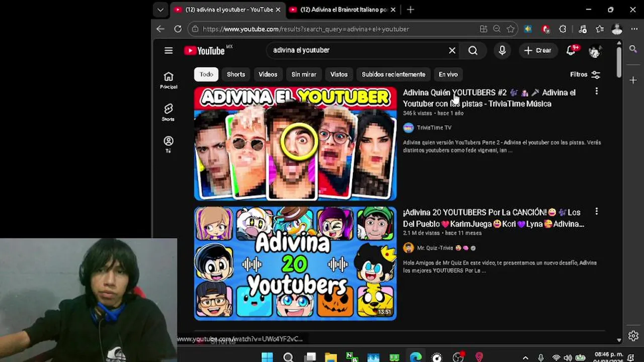Open more options for Adivina Quién video
This screenshot has height=362, width=644.
point(596,92)
